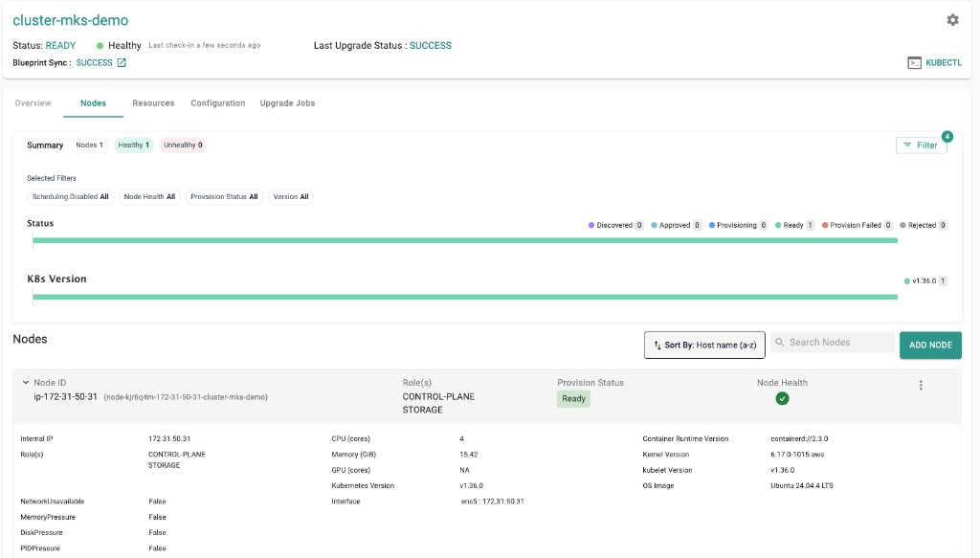Viewport: 980px width, 558px height.
Task: Click Scheduling Disabled All filter chip
Action: pyautogui.click(x=70, y=197)
